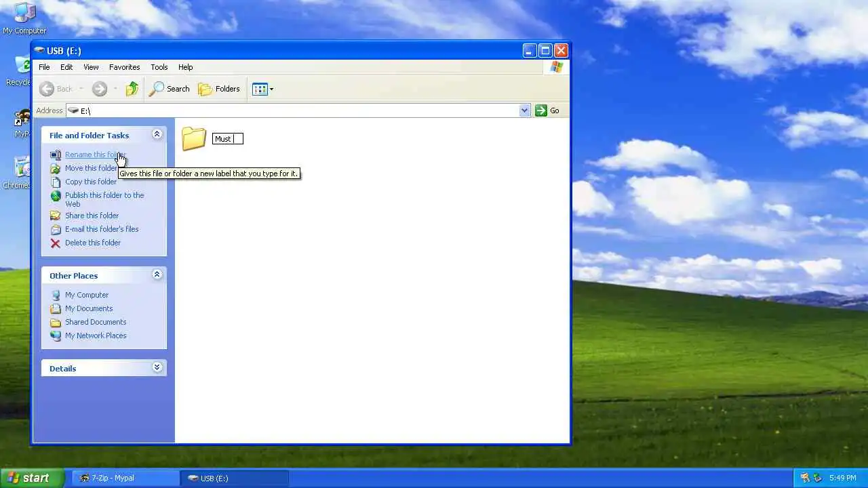The height and width of the screenshot is (488, 868).
Task: Click the USB drive icon in title bar
Action: 40,51
